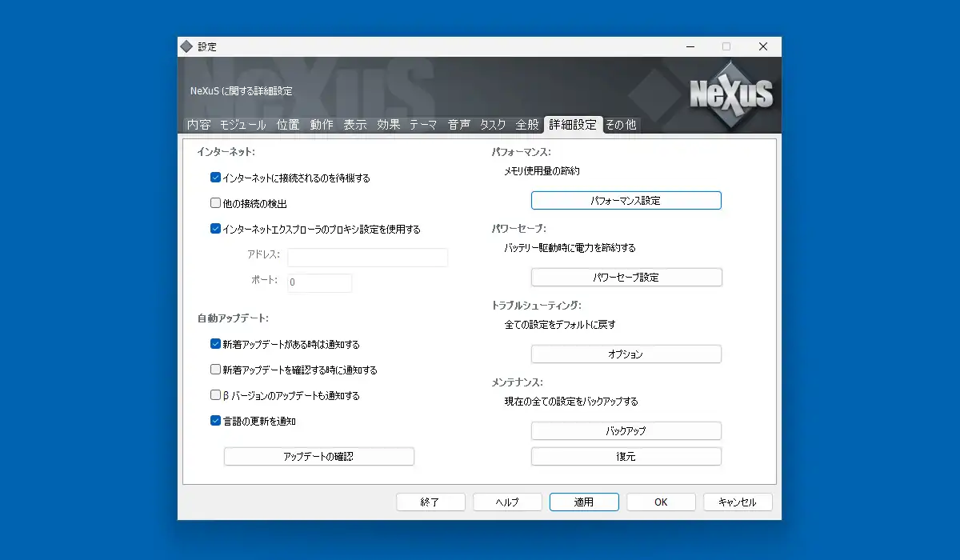Screen dimensions: 960x560
Task: Click the 適用 apply button
Action: tap(584, 502)
